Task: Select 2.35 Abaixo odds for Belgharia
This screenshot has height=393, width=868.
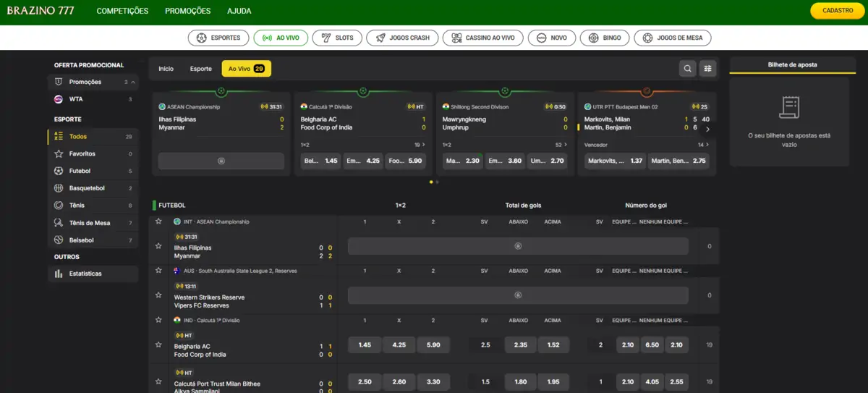Action: click(520, 345)
